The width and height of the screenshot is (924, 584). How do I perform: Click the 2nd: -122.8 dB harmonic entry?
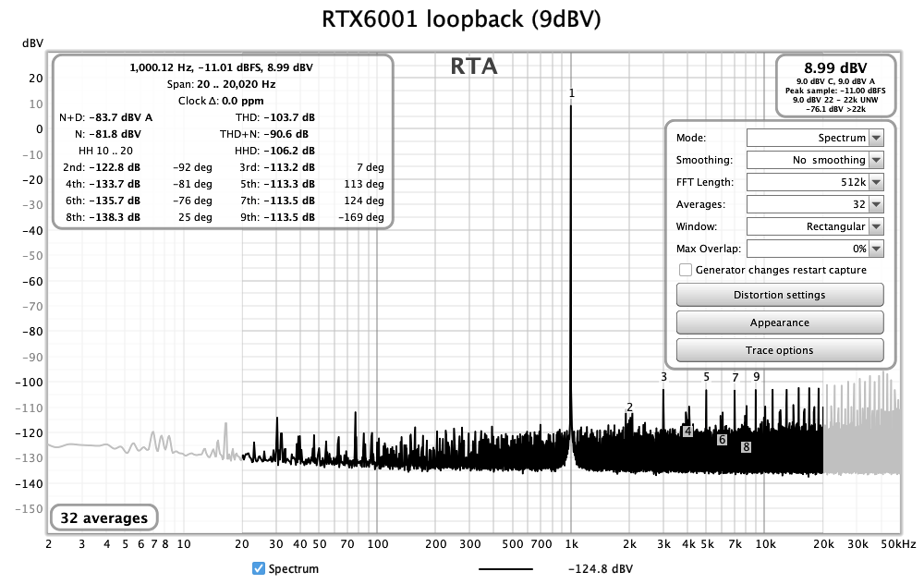(x=102, y=167)
